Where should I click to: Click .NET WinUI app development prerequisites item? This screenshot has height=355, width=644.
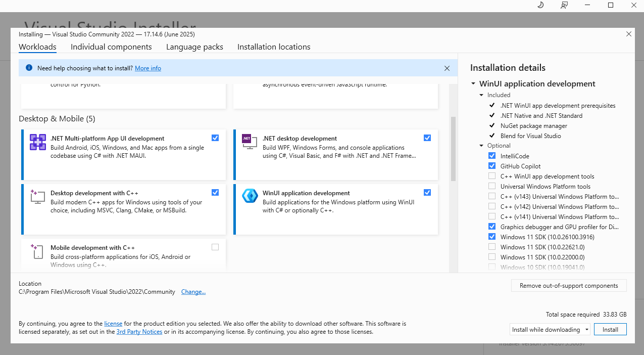coord(558,105)
